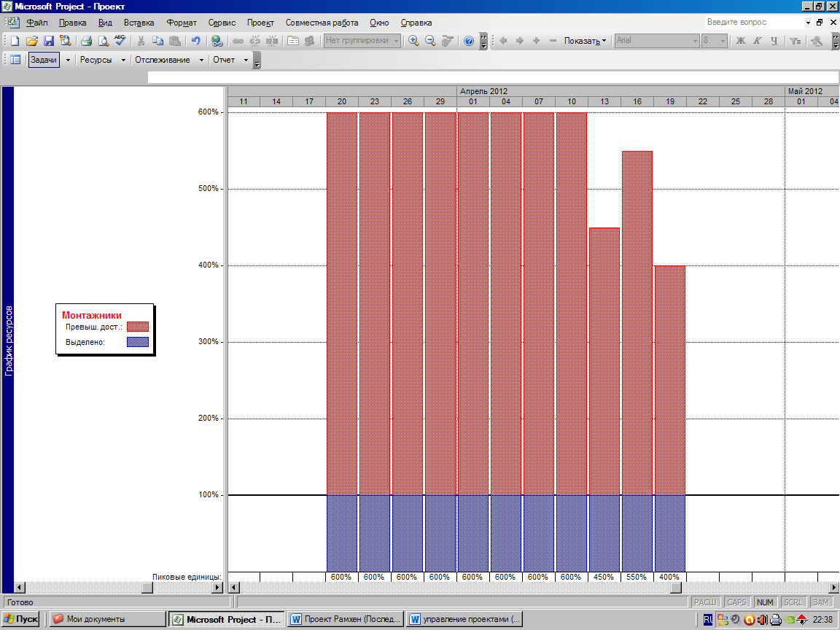
Task: Zoom out on the timescale
Action: pos(430,41)
